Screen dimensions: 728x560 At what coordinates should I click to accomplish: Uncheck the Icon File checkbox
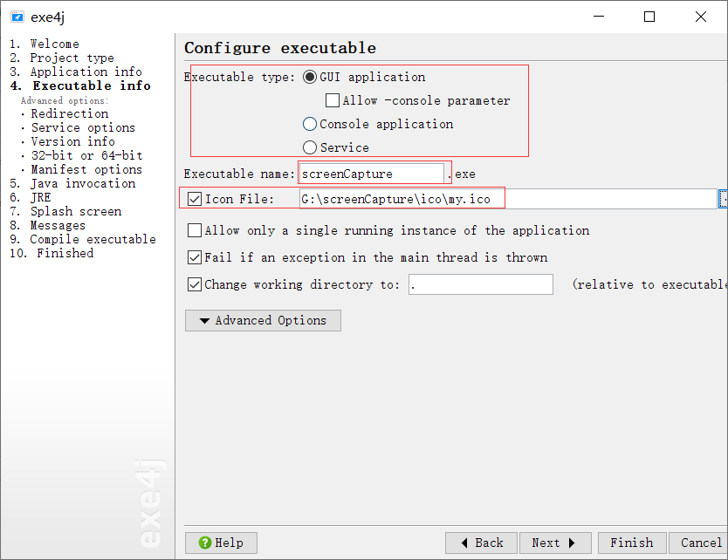(x=195, y=200)
